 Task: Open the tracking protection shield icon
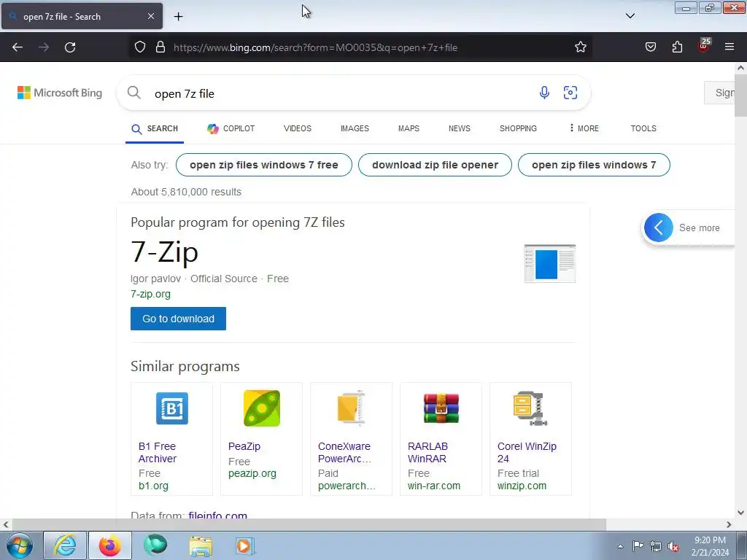click(139, 47)
